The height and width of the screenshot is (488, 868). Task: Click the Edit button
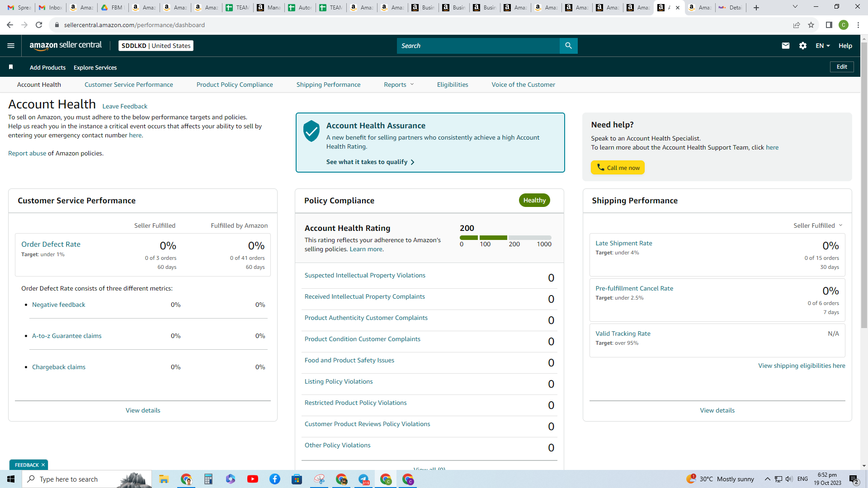pyautogui.click(x=842, y=67)
